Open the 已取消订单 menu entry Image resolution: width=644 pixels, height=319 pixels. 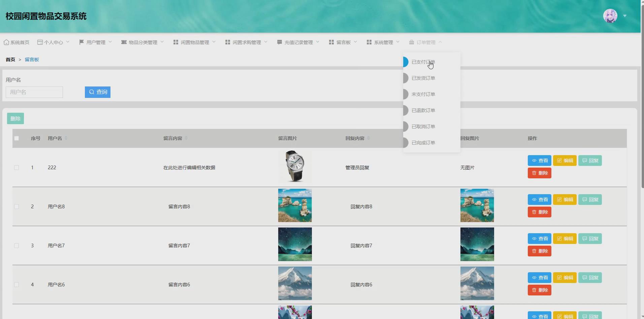pos(432,127)
